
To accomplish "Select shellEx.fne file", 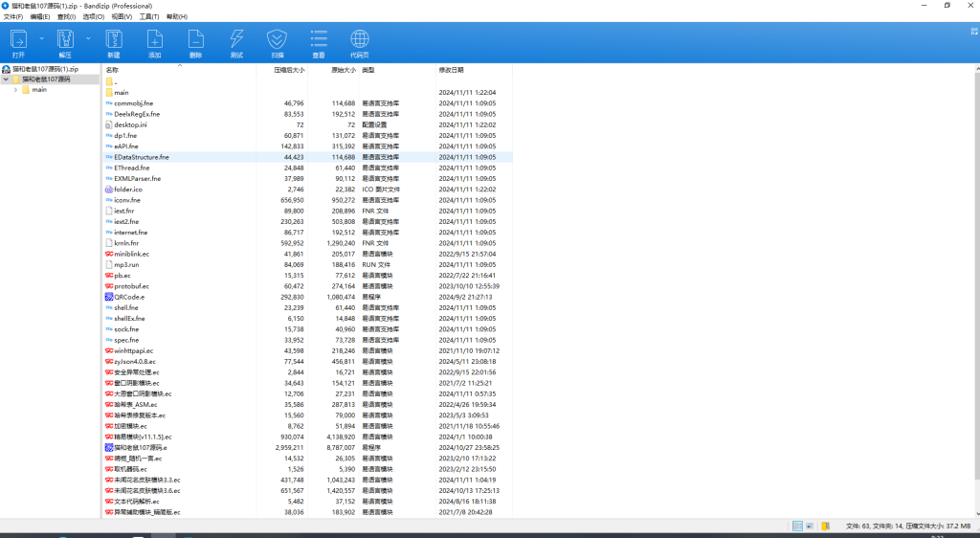I will [x=129, y=319].
